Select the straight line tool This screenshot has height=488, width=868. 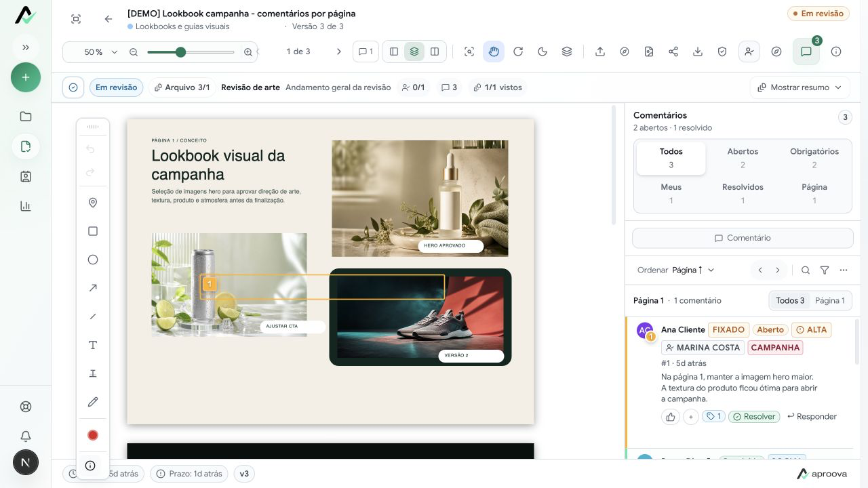(93, 317)
